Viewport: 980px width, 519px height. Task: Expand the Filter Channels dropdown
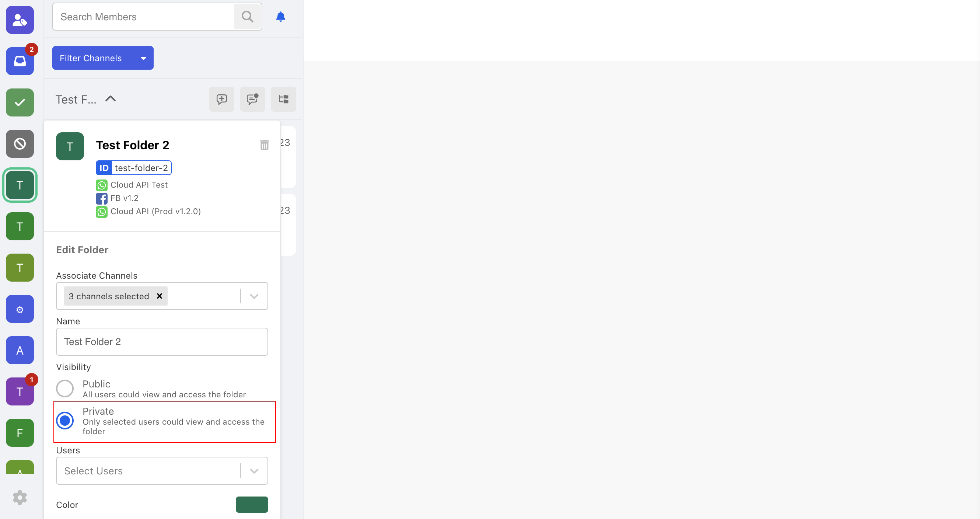click(103, 58)
